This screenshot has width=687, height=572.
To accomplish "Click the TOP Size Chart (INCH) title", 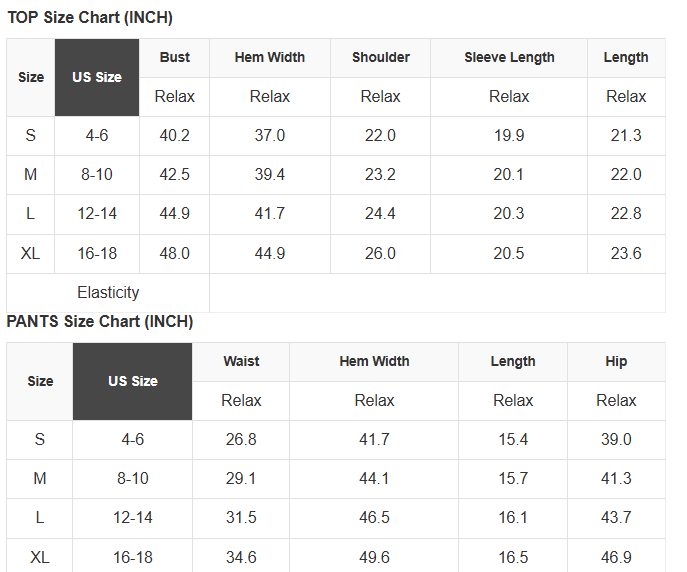I will pos(90,18).
